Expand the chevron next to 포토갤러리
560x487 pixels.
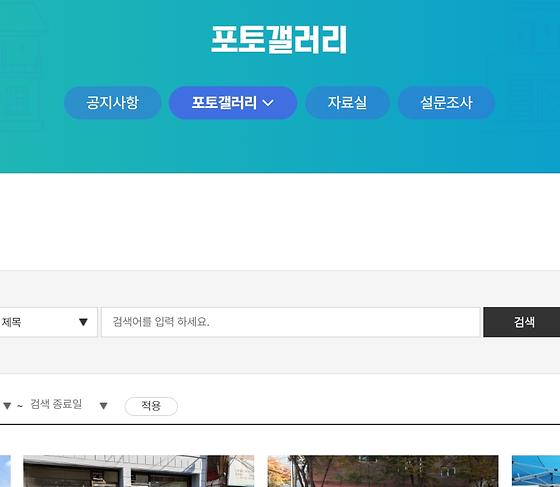point(268,103)
